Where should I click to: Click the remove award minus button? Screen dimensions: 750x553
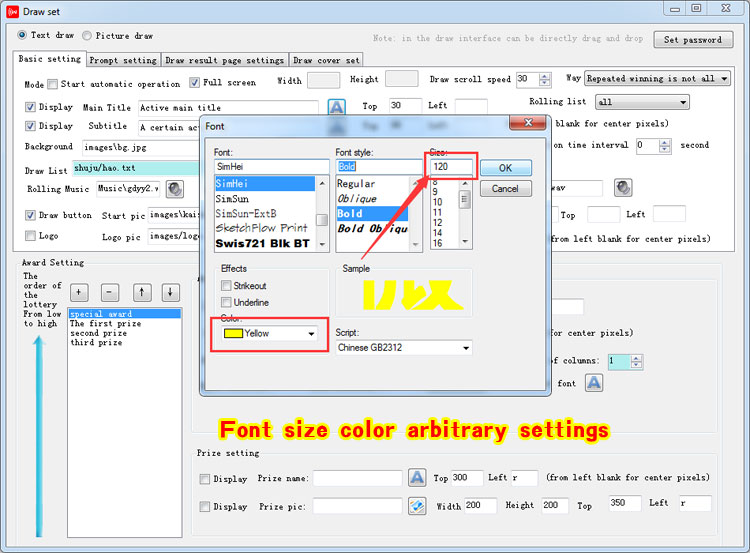110,292
